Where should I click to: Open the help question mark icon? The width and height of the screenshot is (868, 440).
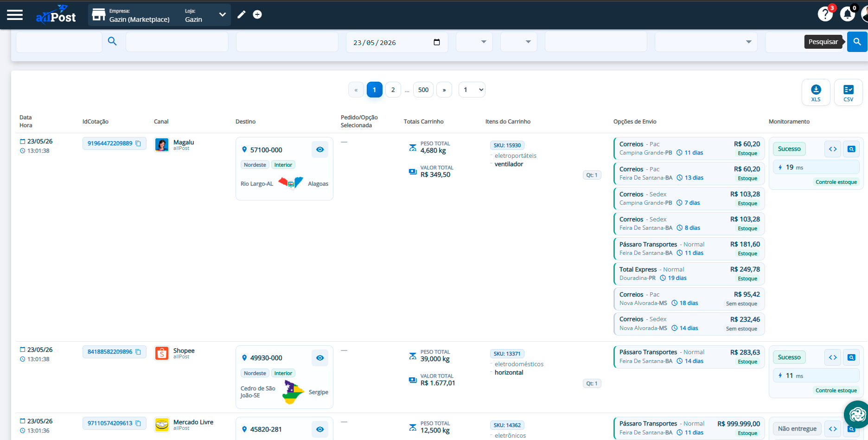(x=825, y=14)
